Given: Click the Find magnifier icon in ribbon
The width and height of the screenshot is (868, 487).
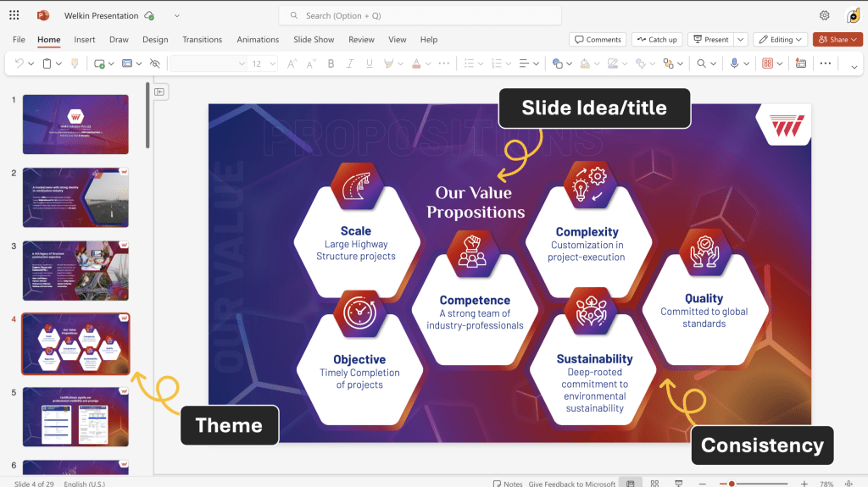Looking at the screenshot, I should click(702, 64).
